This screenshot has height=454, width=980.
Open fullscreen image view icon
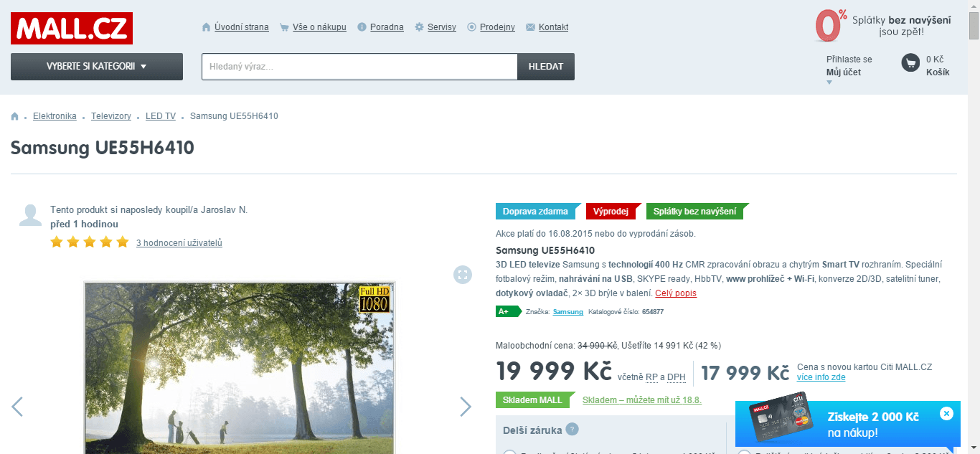tap(463, 275)
